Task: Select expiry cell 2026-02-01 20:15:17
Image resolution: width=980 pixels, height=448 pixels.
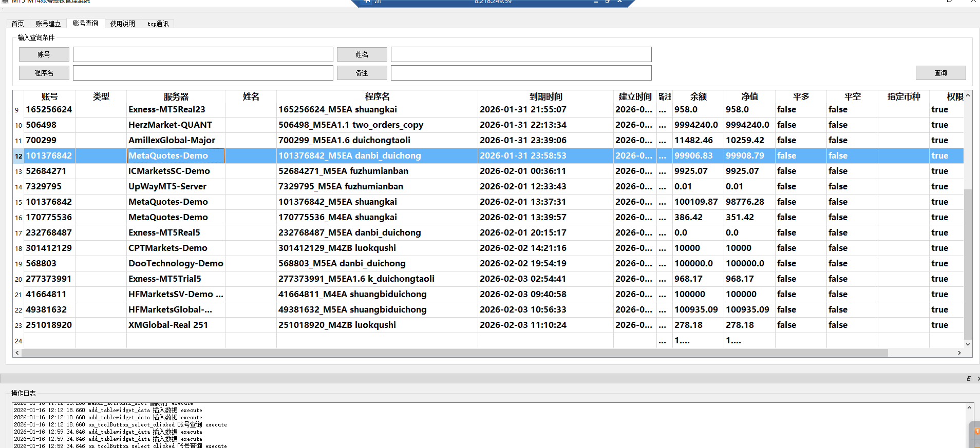Action: click(x=545, y=233)
